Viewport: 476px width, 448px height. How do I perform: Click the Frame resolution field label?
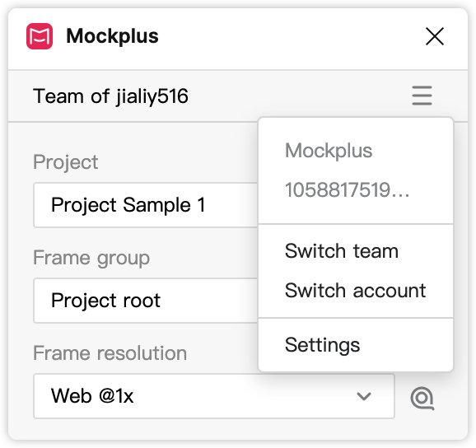(110, 353)
